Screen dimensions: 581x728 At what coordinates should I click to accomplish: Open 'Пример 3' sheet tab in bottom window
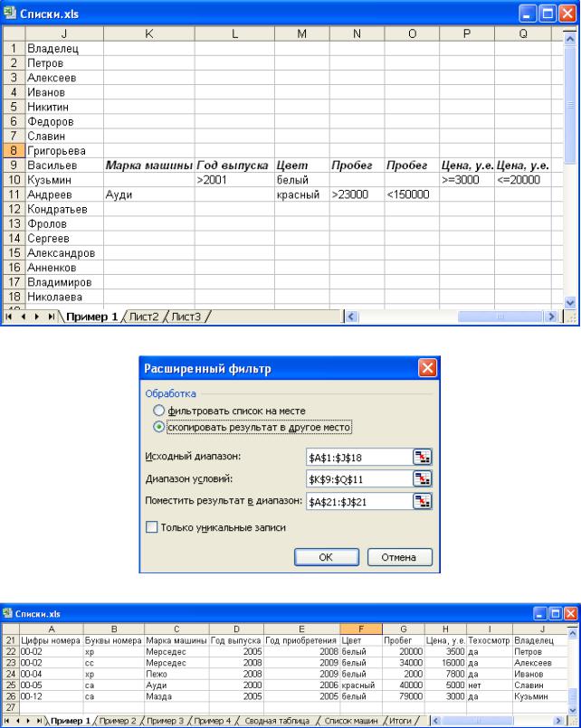[x=165, y=721]
